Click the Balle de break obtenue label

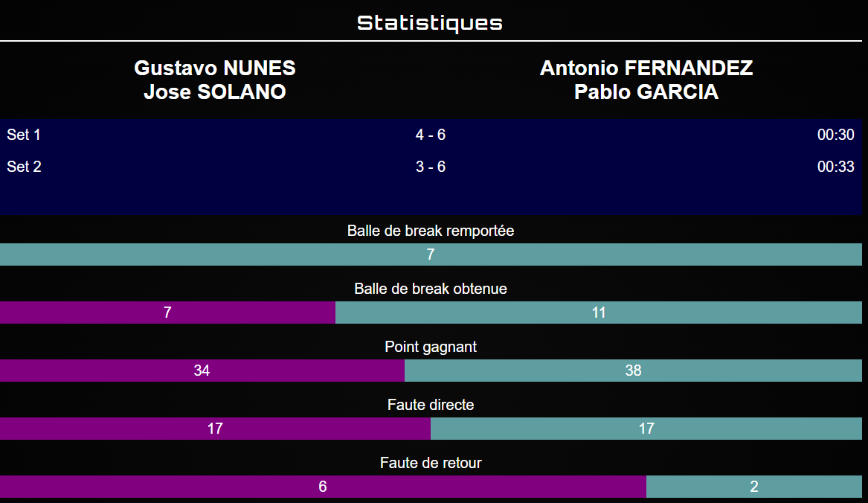click(x=431, y=289)
